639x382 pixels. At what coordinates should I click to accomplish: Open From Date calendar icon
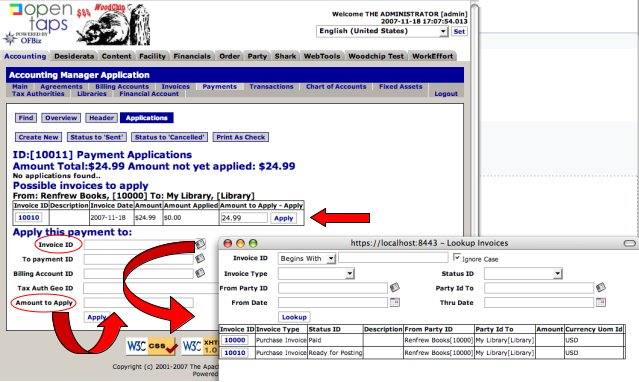395,302
